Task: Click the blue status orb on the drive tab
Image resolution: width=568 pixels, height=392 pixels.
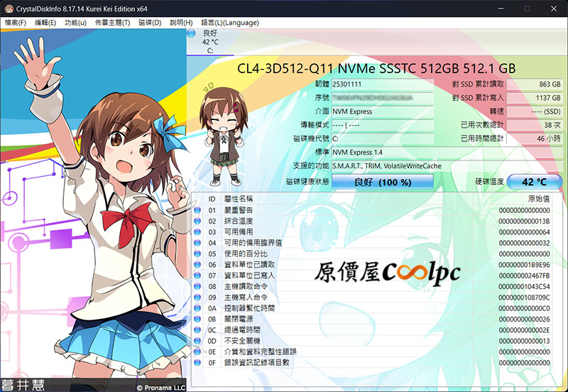Action: tap(191, 33)
